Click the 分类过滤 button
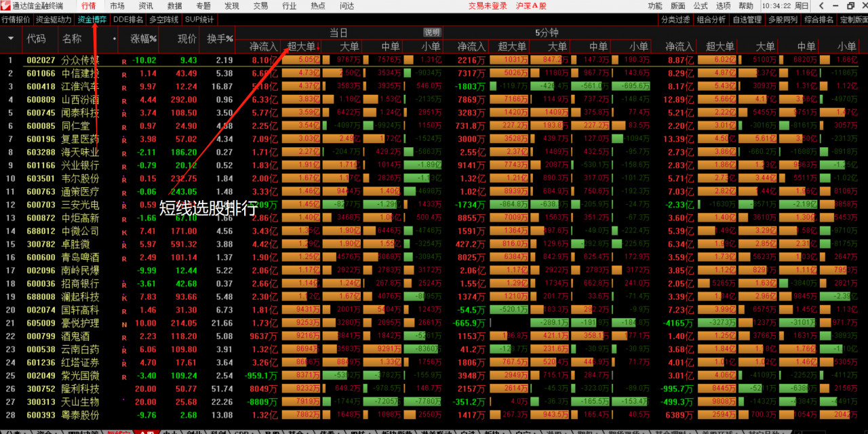 click(x=675, y=20)
